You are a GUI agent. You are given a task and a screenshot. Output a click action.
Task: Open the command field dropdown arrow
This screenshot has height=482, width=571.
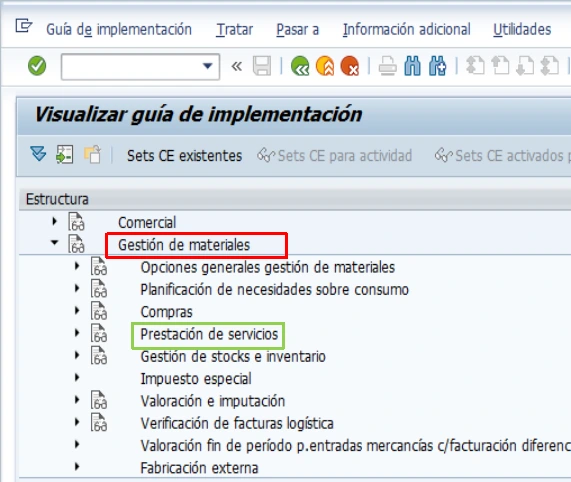pyautogui.click(x=208, y=66)
